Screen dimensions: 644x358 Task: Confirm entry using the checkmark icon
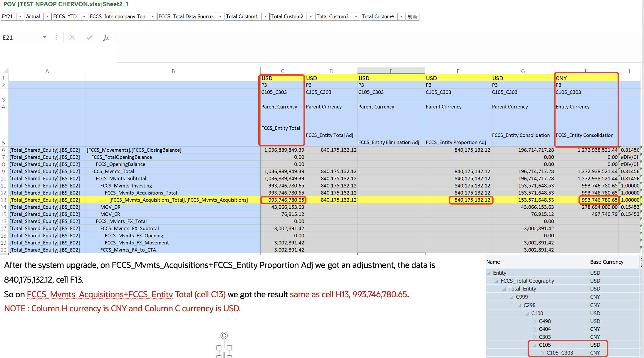pyautogui.click(x=89, y=37)
